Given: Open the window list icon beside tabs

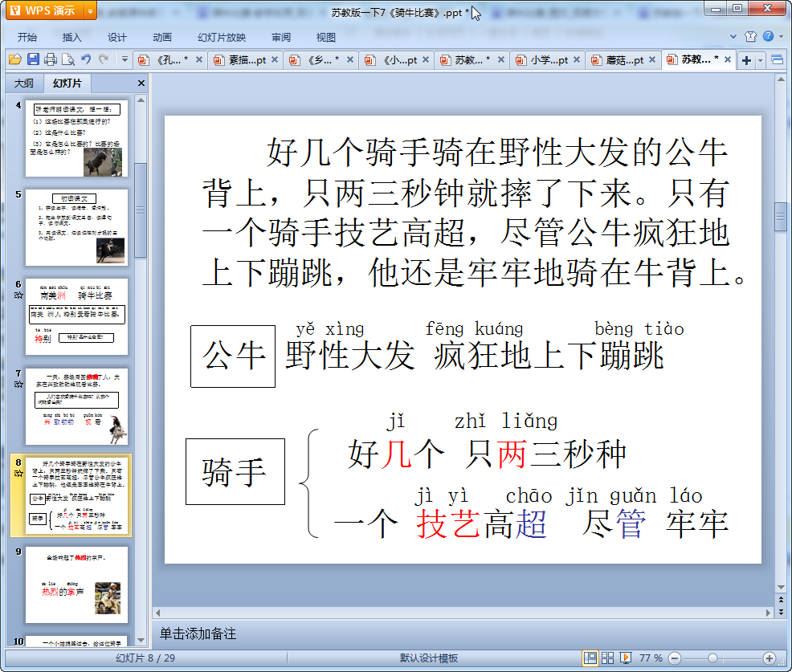Looking at the screenshot, I should 778,60.
